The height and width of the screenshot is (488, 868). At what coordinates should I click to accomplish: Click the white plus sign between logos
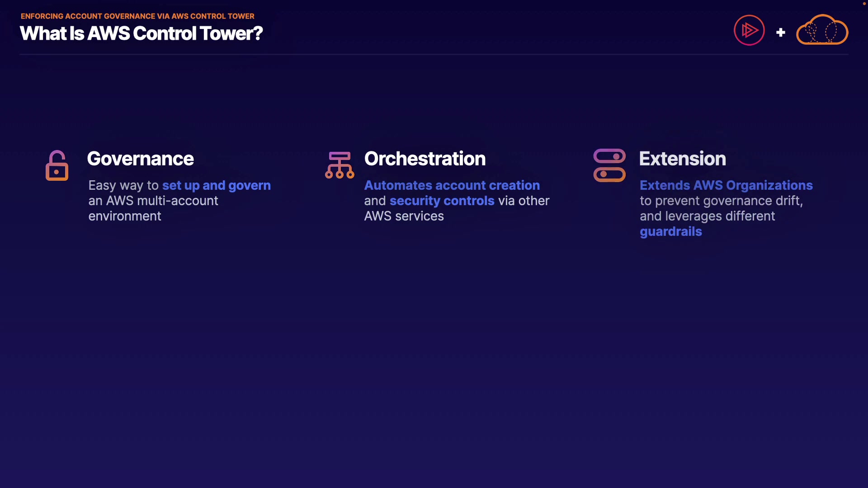[781, 33]
